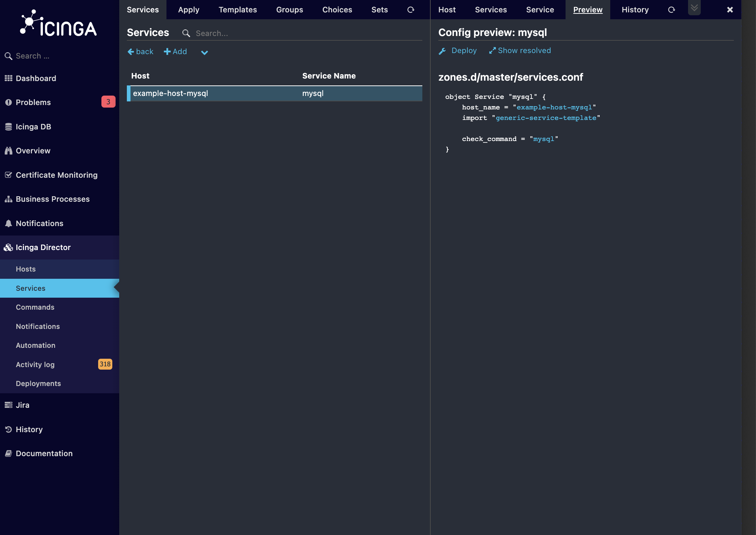The width and height of the screenshot is (756, 535).
Task: Click the Certificate Monitoring check icon
Action: (x=8, y=175)
